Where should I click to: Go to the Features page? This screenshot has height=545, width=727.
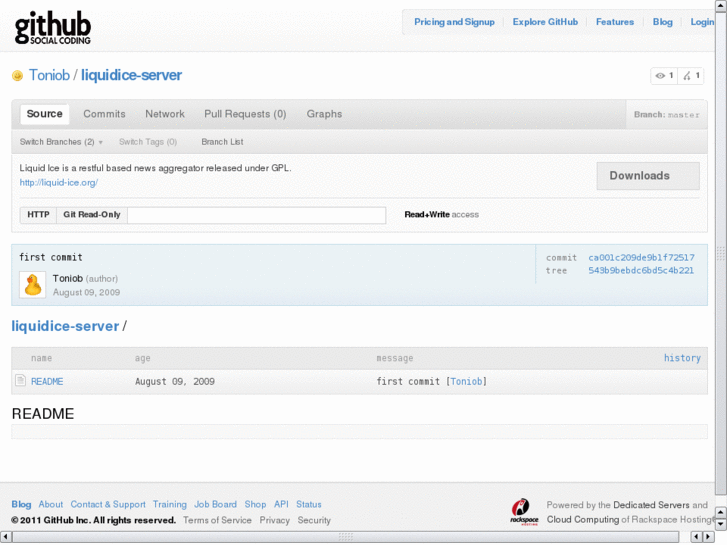click(x=615, y=22)
